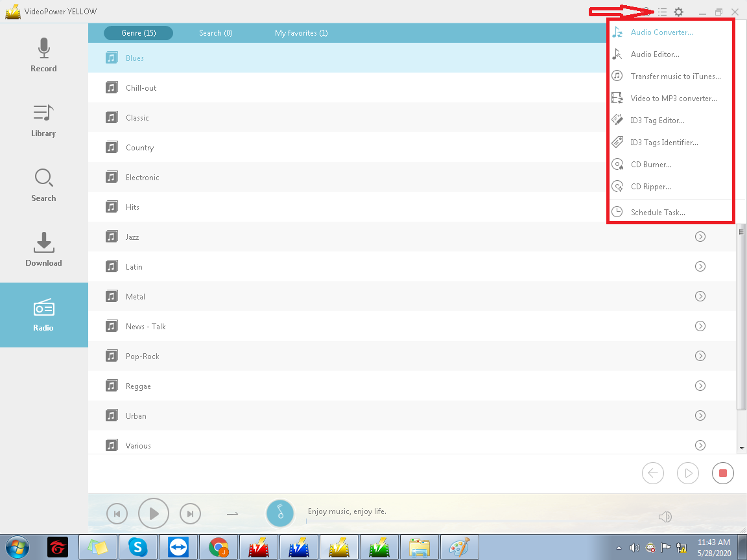Select Audio Converter from the tools menu
747x560 pixels.
pyautogui.click(x=661, y=32)
